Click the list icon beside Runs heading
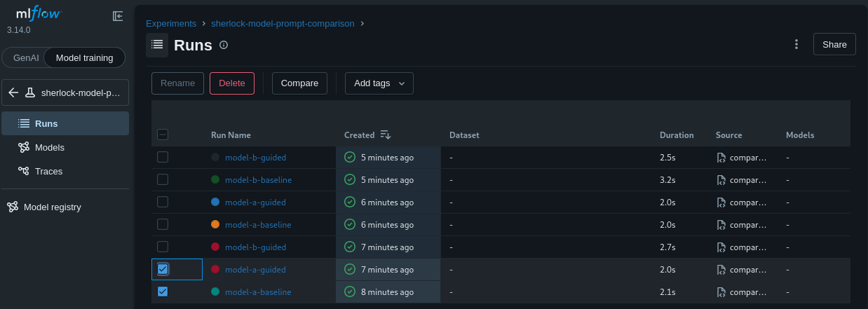 157,45
